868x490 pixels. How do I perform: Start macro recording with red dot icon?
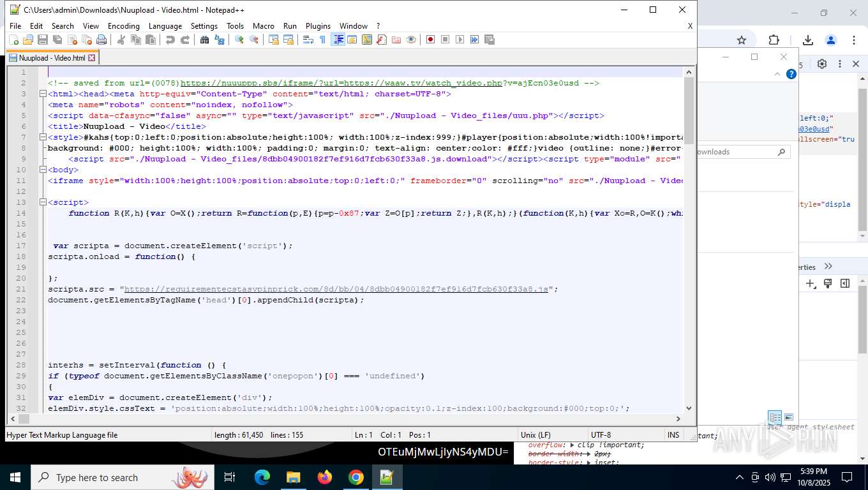click(431, 40)
